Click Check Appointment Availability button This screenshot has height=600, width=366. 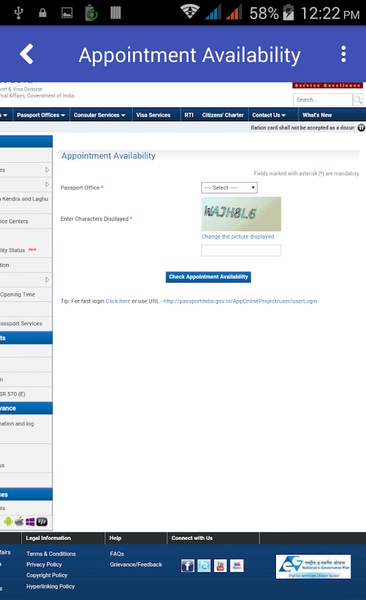208,277
